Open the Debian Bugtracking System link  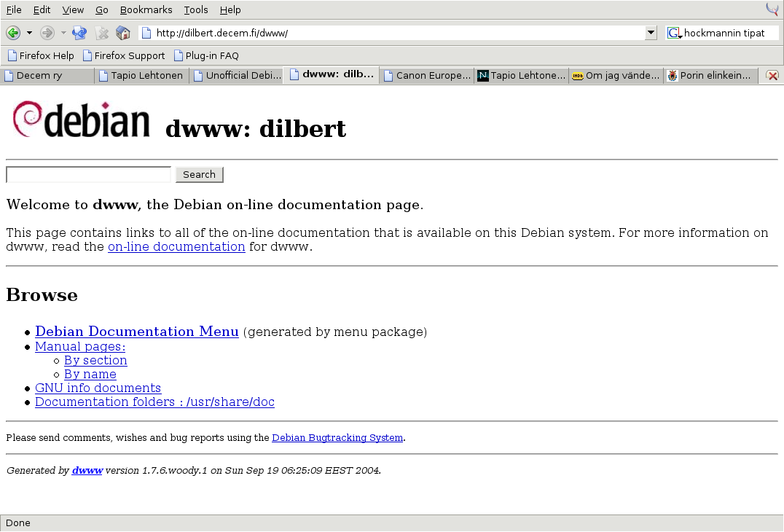(x=337, y=437)
